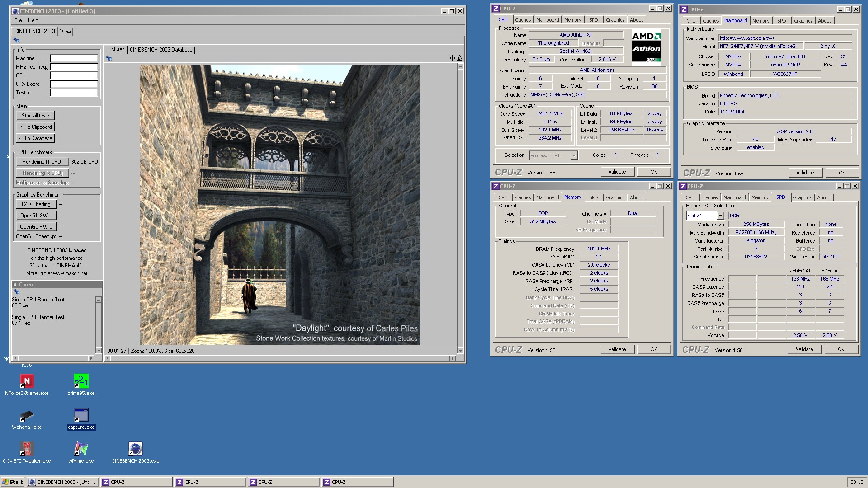Click PC2700 (166 MHz) Max Bandwidth value
868x488 pixels.
[756, 233]
